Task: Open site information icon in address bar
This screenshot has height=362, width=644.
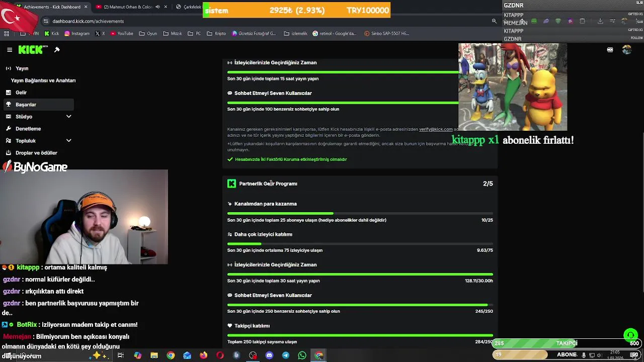Action: [x=46, y=21]
